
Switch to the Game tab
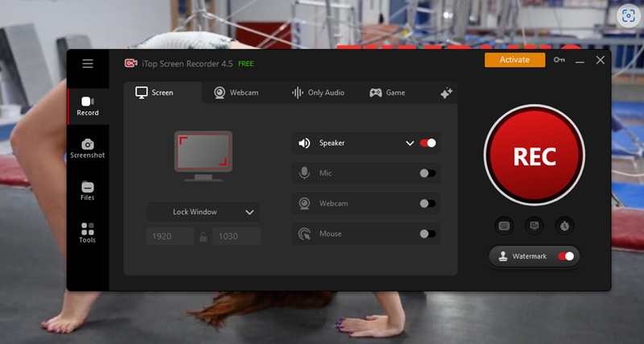click(x=387, y=93)
